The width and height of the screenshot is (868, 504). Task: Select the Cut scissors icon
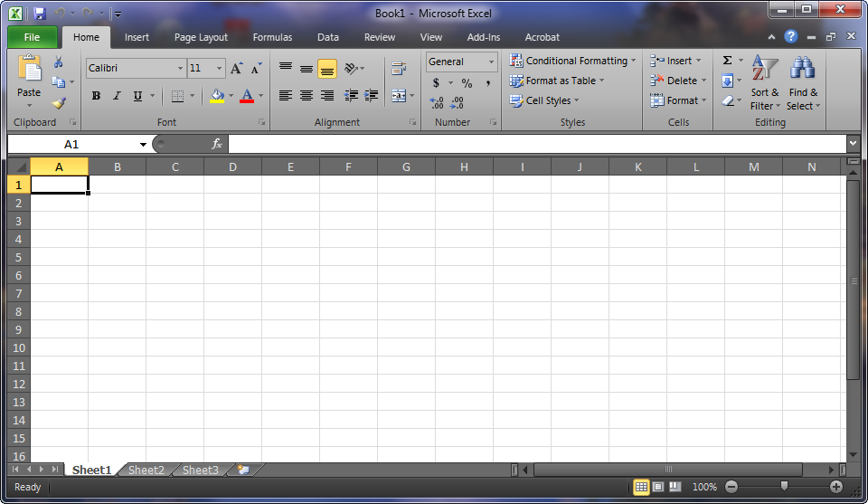pyautogui.click(x=58, y=62)
